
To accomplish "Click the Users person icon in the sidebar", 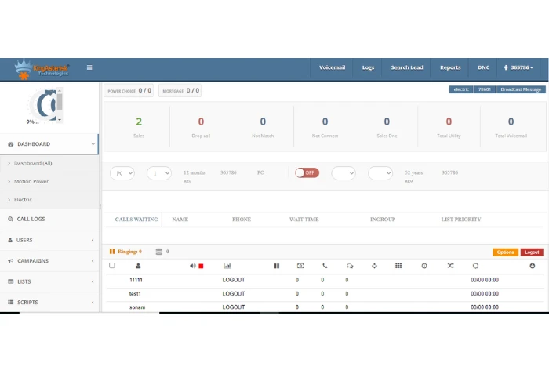I will tap(10, 240).
